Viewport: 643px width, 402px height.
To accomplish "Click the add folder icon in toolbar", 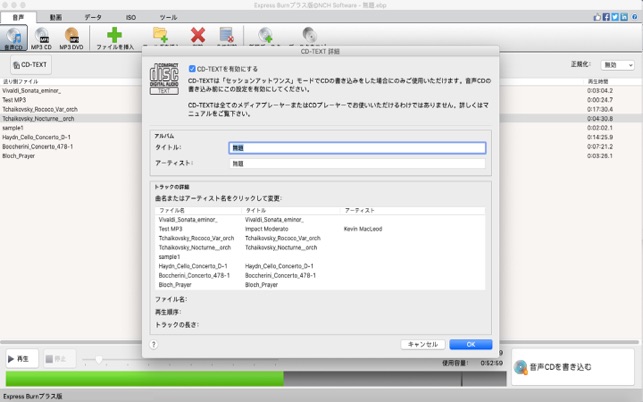I will pos(160,35).
